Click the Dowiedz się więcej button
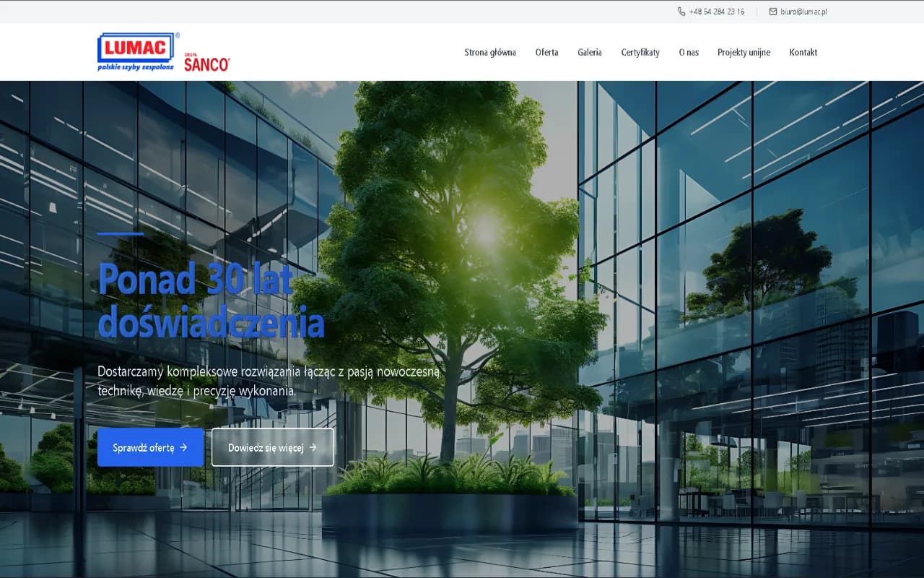 [x=273, y=447]
